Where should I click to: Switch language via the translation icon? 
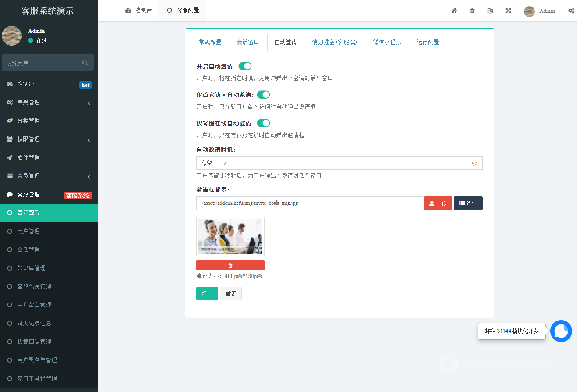[490, 11]
